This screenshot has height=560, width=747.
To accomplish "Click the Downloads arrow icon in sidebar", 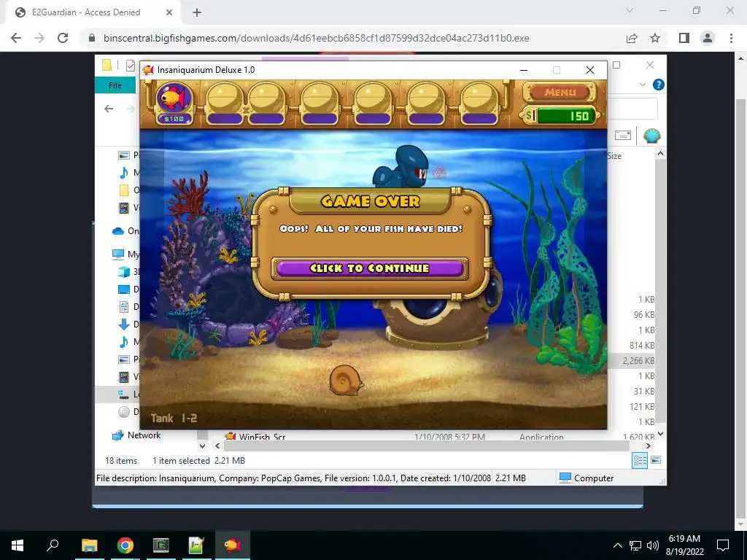I will (124, 324).
